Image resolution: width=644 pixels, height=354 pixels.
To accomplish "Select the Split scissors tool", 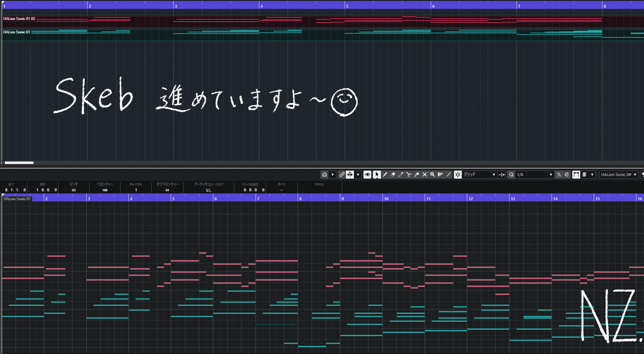I will pos(409,174).
